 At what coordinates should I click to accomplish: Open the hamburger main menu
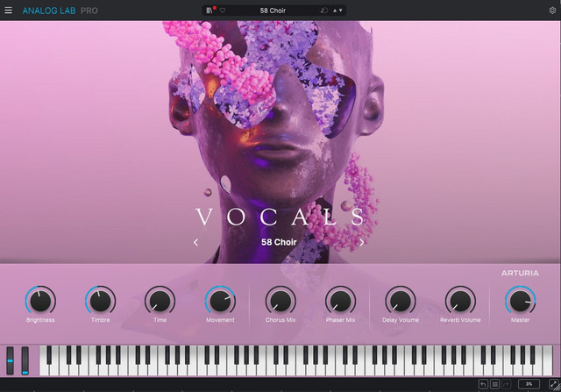point(8,11)
